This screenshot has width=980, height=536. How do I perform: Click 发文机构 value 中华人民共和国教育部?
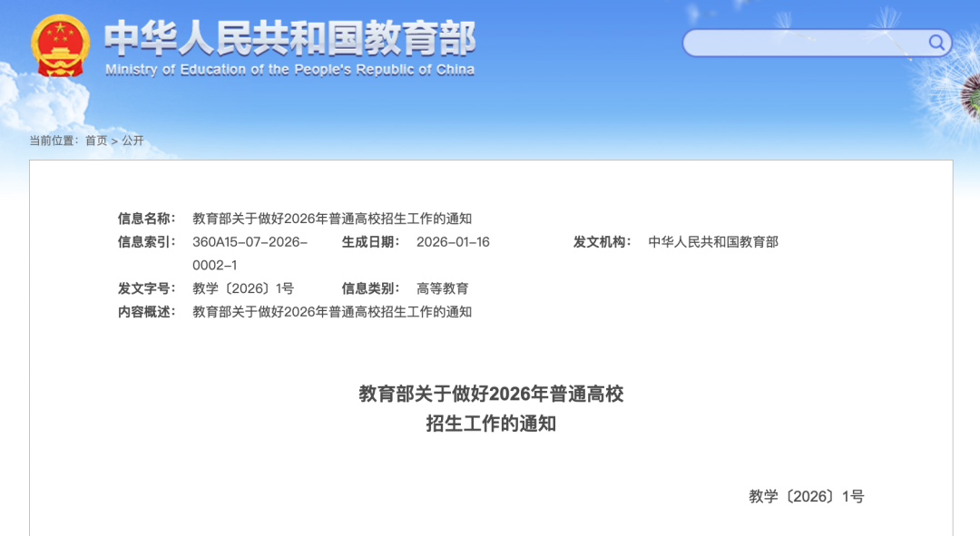713,242
